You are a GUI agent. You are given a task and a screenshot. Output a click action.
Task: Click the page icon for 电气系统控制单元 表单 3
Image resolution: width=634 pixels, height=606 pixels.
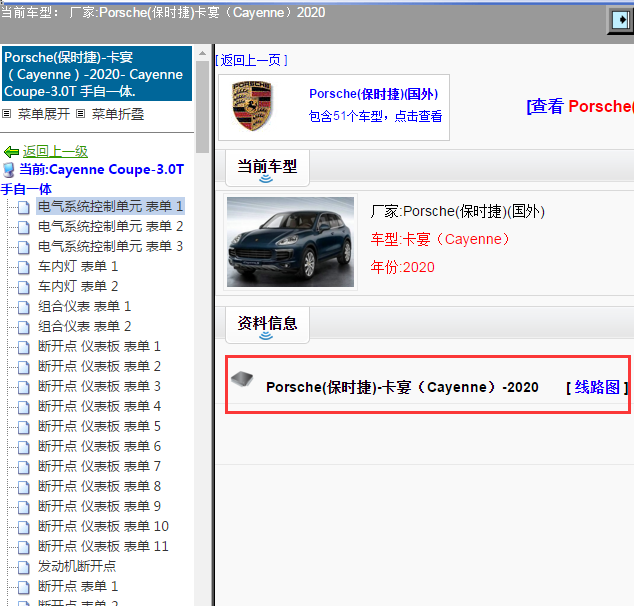click(23, 247)
